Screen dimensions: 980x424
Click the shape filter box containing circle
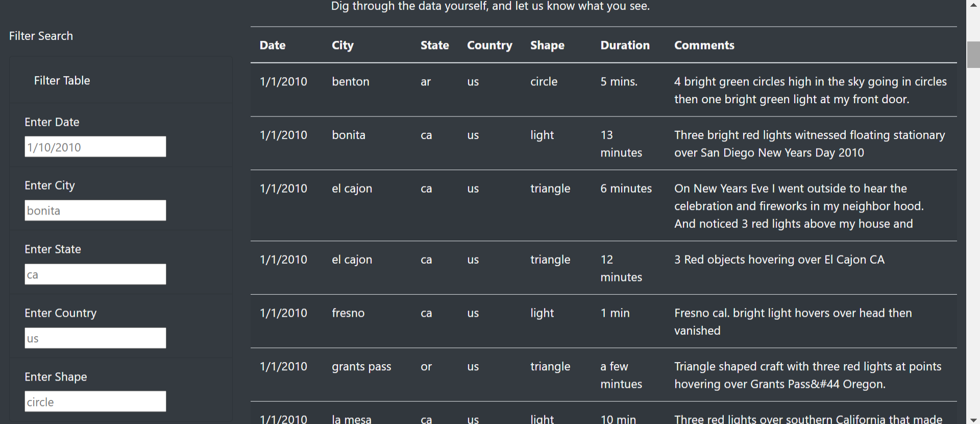coord(95,402)
